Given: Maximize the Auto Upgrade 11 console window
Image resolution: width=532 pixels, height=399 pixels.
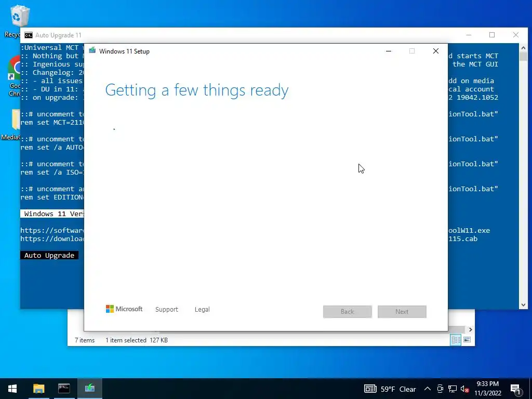Looking at the screenshot, I should 492,35.
